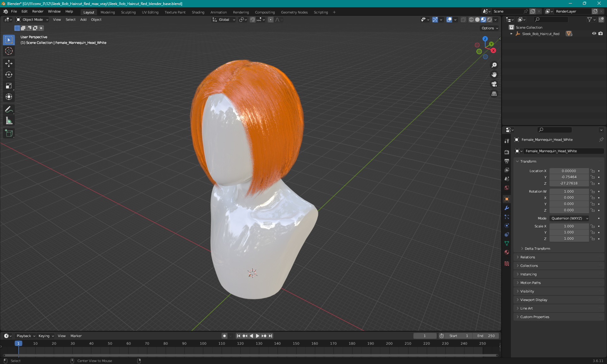Viewport: 607px width, 364px height.
Task: Toggle proportional editing
Action: [270, 20]
